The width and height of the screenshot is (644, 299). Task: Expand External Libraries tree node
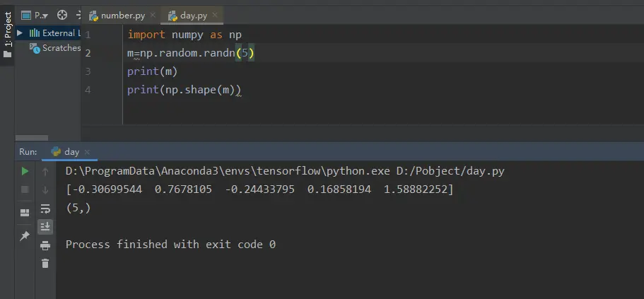[x=19, y=33]
